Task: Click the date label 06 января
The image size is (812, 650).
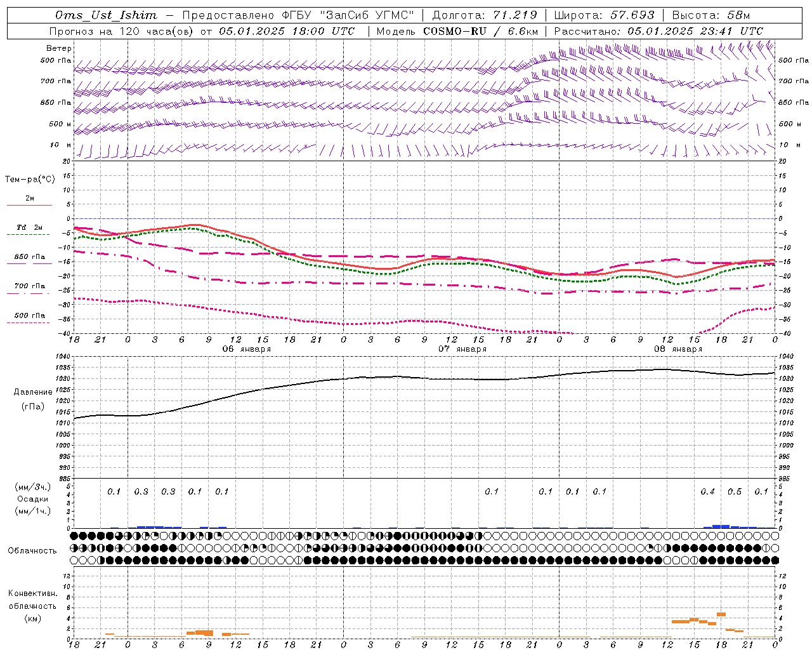Action: [246, 349]
